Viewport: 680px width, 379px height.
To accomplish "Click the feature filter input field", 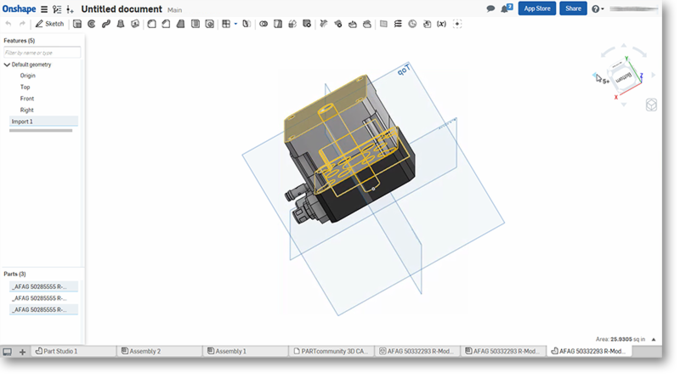I will click(x=42, y=52).
